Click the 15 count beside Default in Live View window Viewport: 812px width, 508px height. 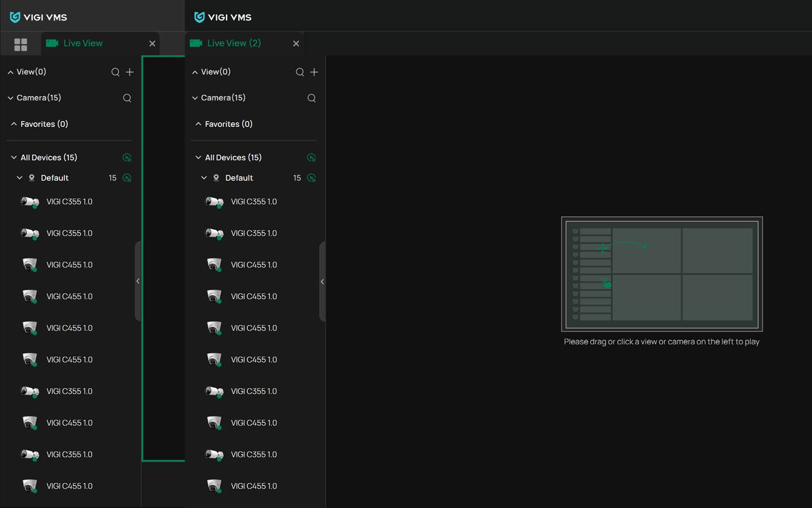click(112, 178)
